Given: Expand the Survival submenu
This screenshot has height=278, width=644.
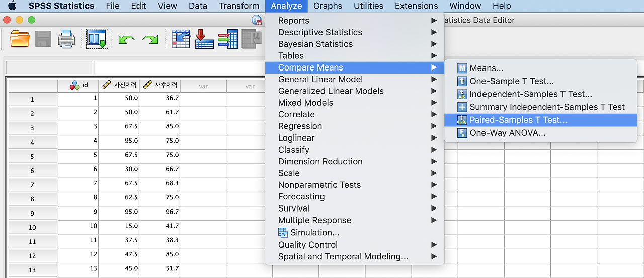Looking at the screenshot, I should click(355, 208).
